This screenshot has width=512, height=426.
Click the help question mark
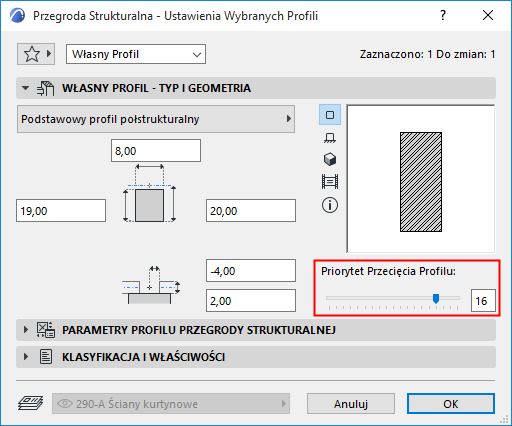pos(443,15)
